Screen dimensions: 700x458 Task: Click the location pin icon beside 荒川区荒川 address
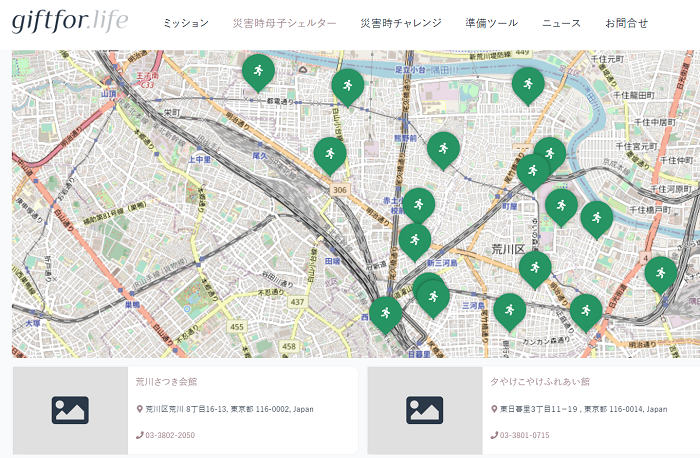(140, 409)
